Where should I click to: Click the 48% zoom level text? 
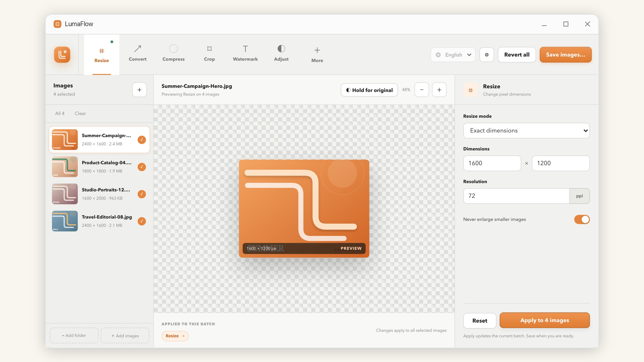(x=406, y=90)
